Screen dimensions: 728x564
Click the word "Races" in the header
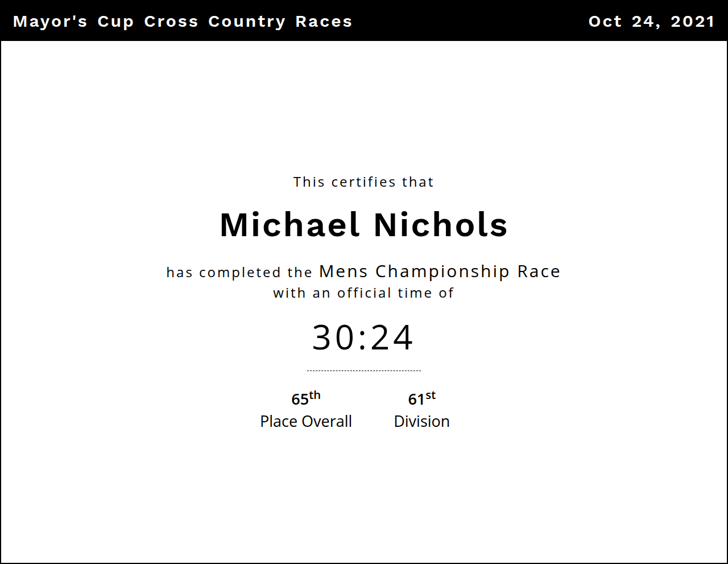point(324,22)
